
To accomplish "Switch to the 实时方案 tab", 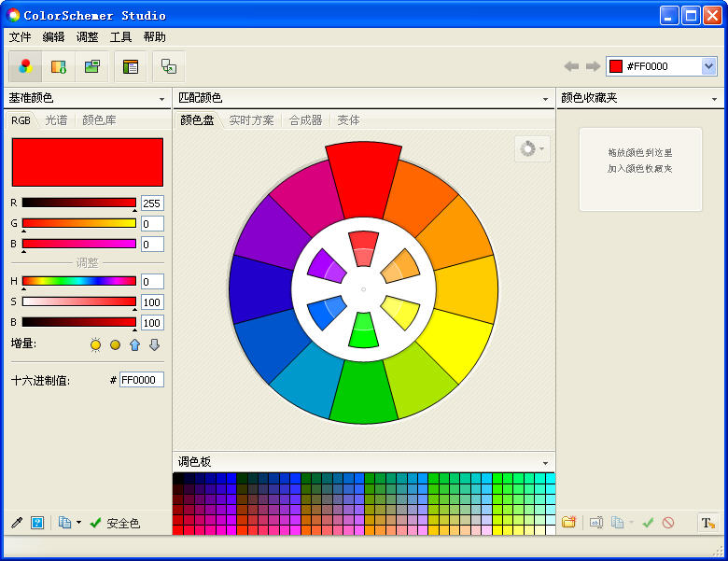I will pos(251,120).
